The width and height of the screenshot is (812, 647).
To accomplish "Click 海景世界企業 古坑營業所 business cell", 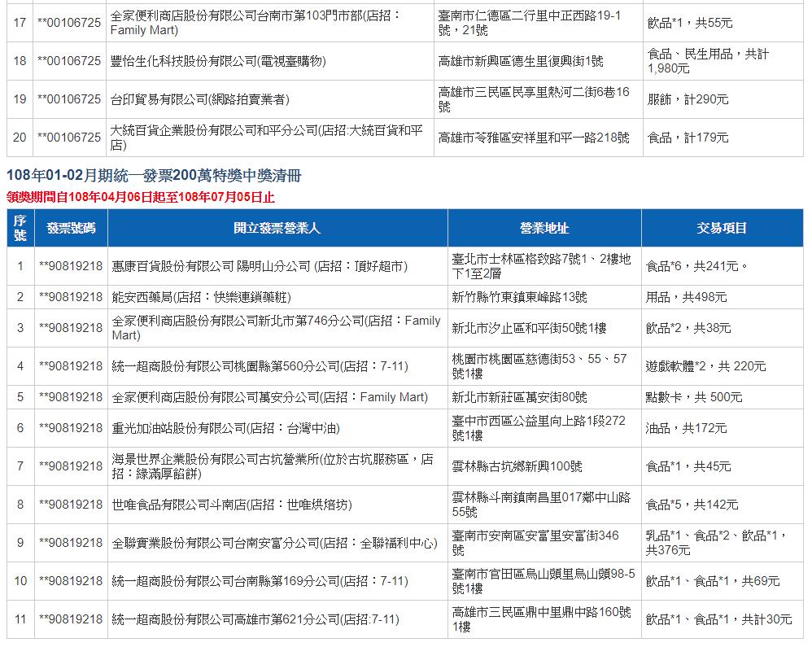I will point(273,466).
